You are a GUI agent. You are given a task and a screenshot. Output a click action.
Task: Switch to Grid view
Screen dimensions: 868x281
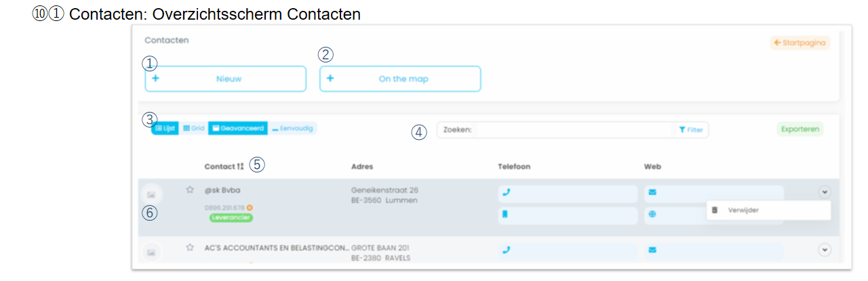click(193, 128)
